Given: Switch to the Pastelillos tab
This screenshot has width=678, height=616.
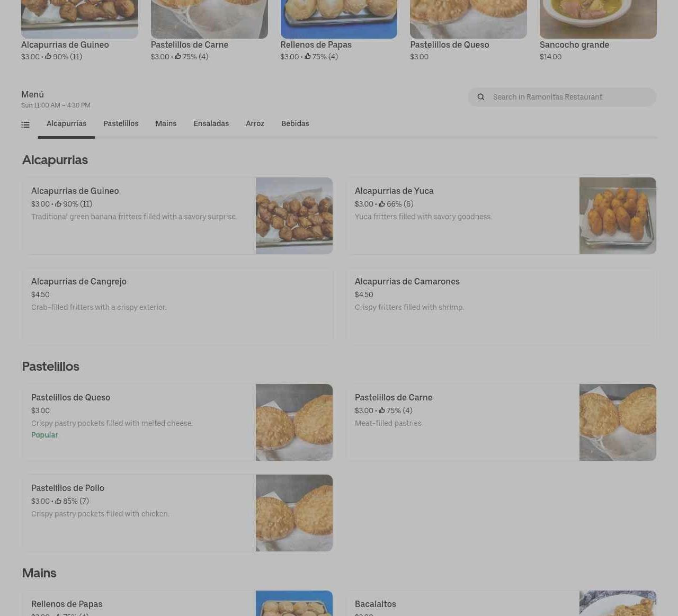Looking at the screenshot, I should point(121,123).
